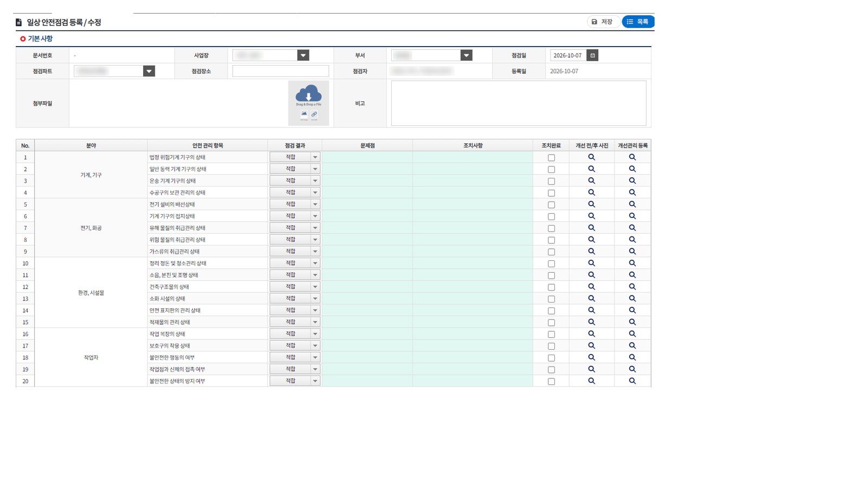868x488 pixels.
Task: Click the link icon under the upload cloud
Action: 314,114
